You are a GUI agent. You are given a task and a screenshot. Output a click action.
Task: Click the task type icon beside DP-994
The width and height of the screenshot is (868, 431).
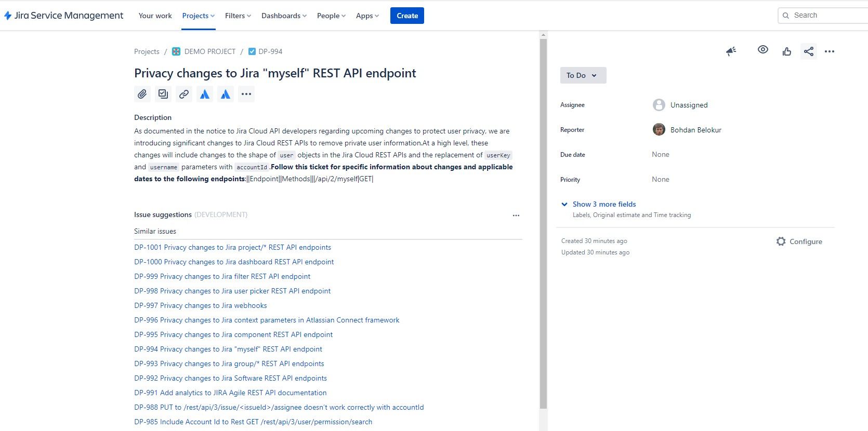(252, 51)
